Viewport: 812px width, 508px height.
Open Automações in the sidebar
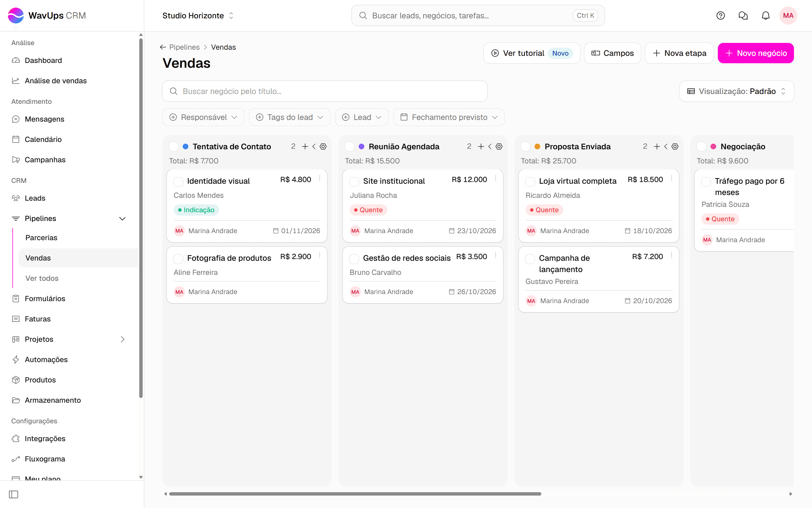[46, 360]
